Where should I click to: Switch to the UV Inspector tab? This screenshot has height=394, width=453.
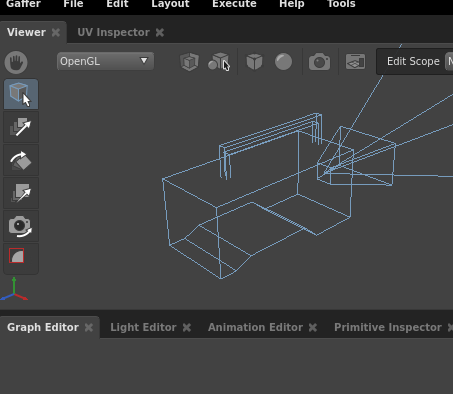click(113, 32)
